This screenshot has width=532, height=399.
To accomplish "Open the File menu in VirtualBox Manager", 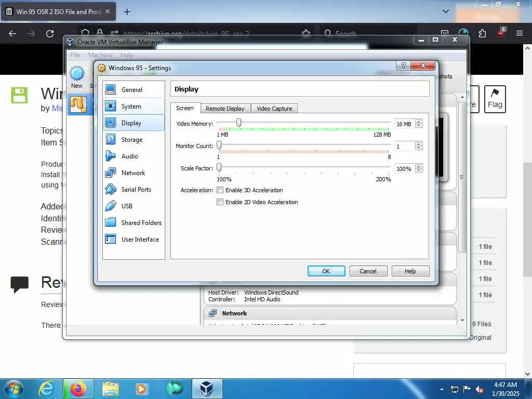I will (75, 55).
